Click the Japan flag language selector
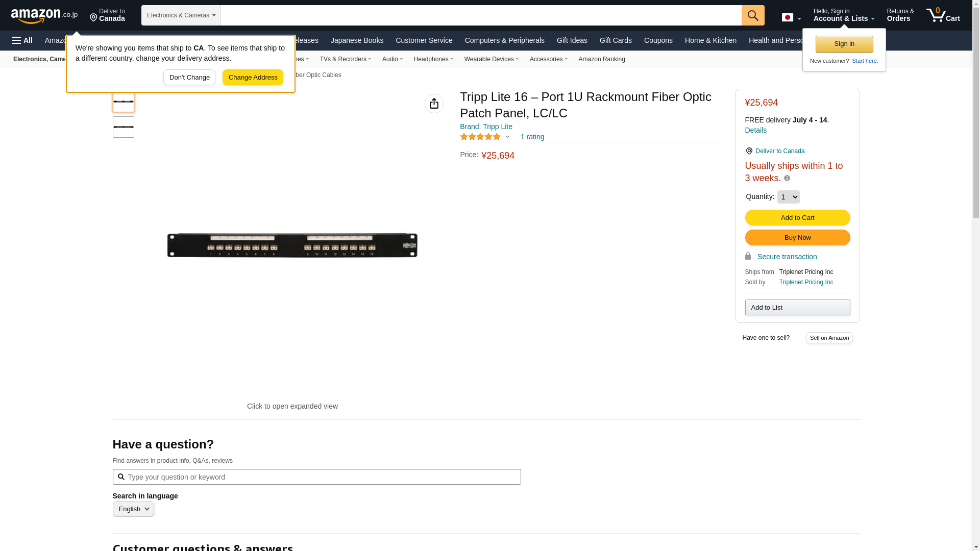The width and height of the screenshot is (980, 551). pyautogui.click(x=791, y=17)
